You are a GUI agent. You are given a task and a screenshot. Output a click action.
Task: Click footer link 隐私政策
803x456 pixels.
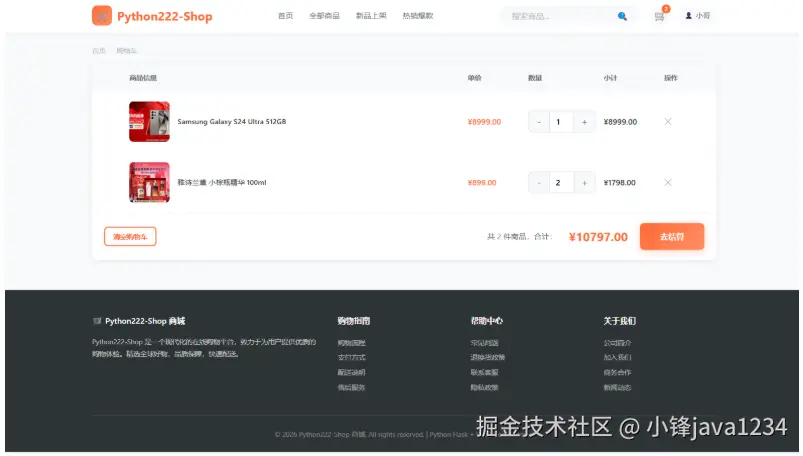pos(484,387)
